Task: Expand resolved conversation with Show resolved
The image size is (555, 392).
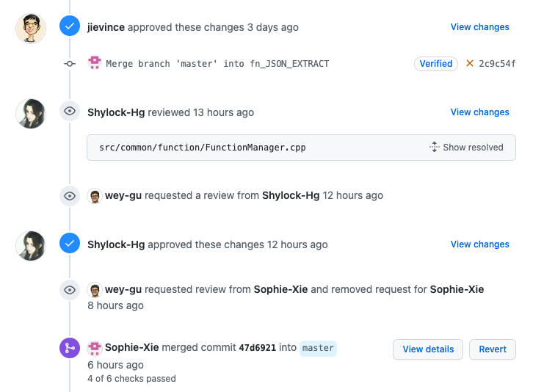Action: click(466, 147)
